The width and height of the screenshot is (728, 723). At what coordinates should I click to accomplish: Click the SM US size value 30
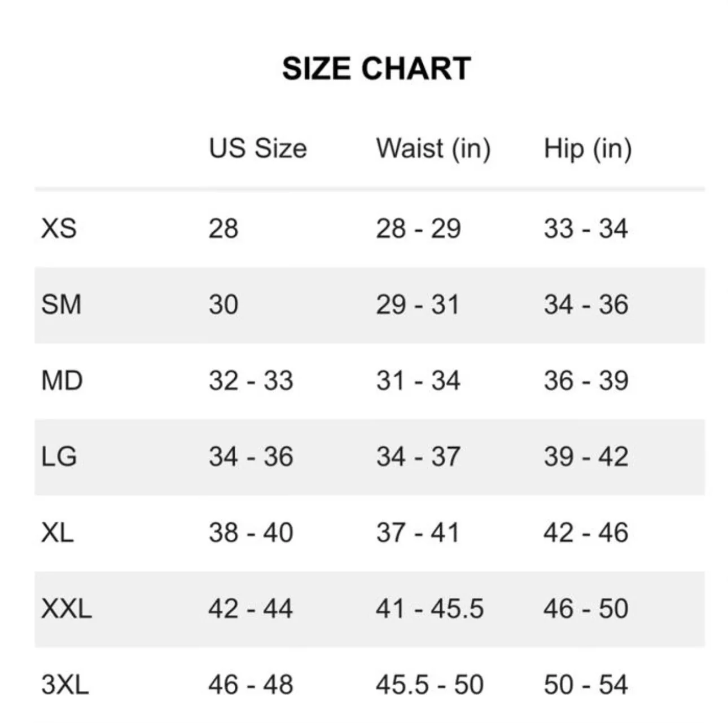click(223, 305)
